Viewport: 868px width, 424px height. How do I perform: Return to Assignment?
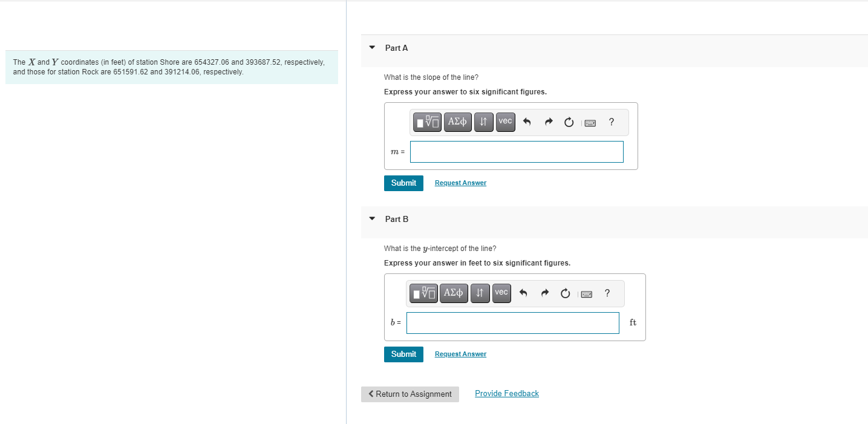pos(410,394)
